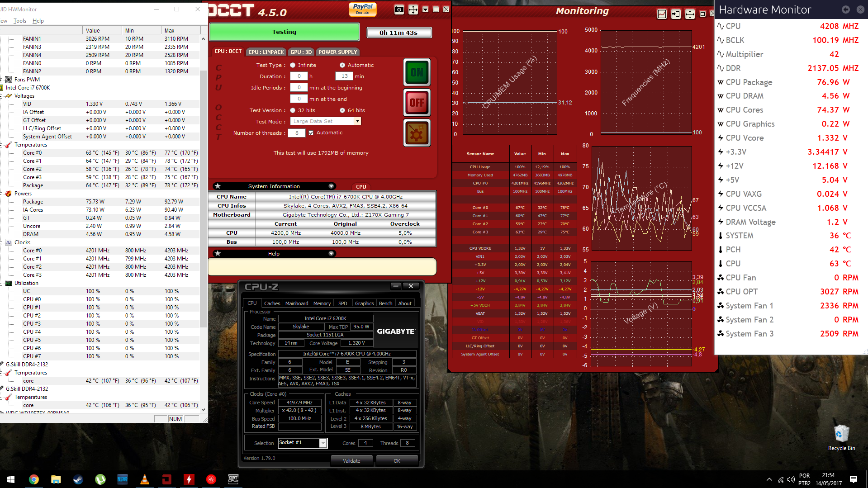Image resolution: width=868 pixels, height=488 pixels.
Task: Collapse the System Information section arrow
Action: click(x=331, y=186)
